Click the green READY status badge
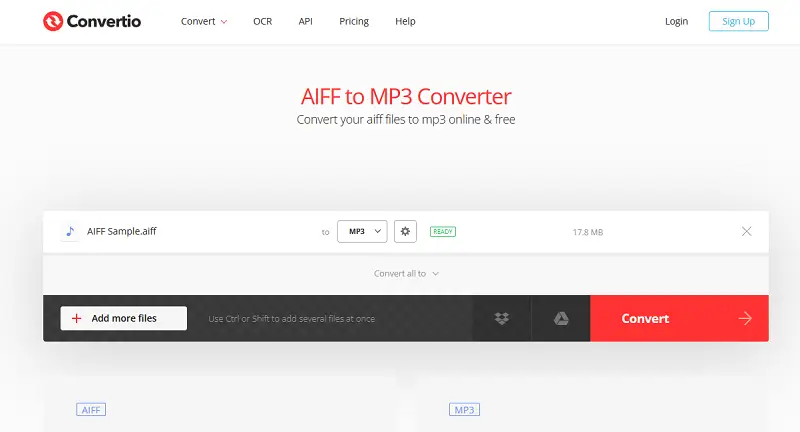The height and width of the screenshot is (432, 800). pos(443,232)
